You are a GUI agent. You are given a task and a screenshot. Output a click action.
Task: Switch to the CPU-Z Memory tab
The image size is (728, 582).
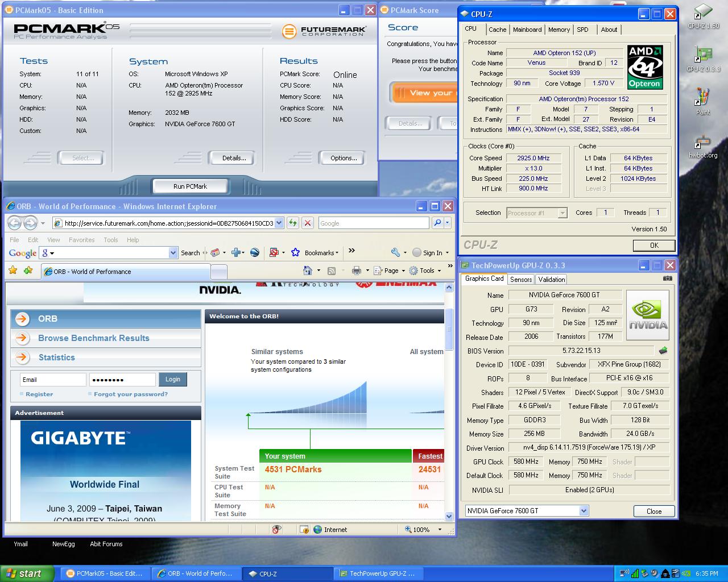coord(559,30)
